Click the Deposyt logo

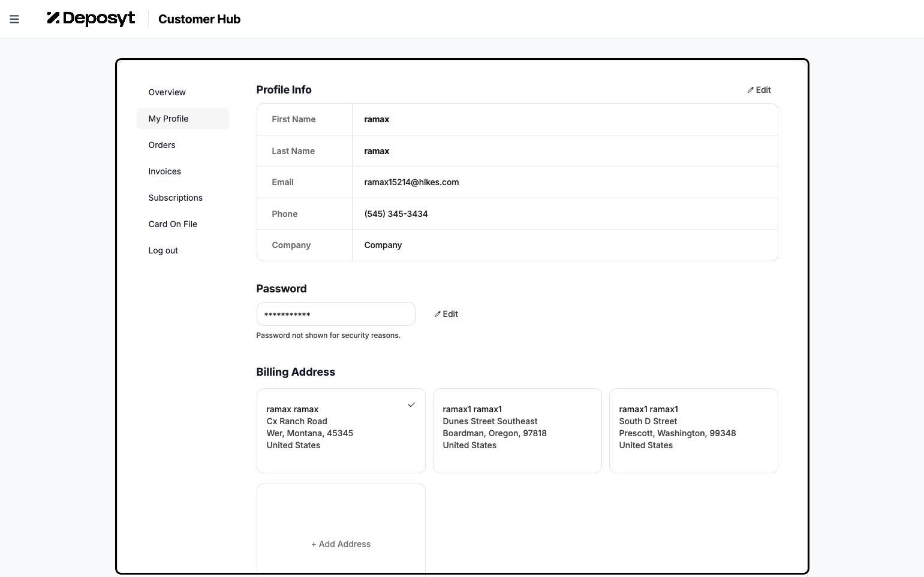pos(91,19)
